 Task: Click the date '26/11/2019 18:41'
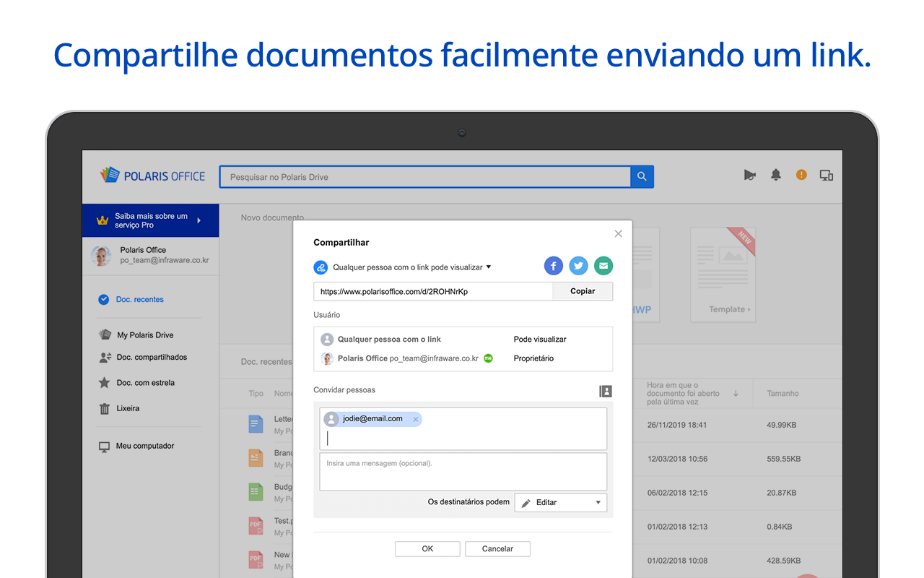[x=677, y=425]
